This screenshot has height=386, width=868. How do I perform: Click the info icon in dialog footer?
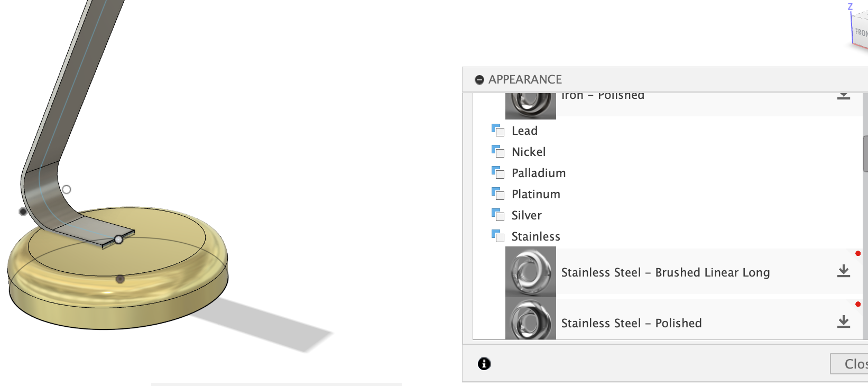[x=484, y=364]
